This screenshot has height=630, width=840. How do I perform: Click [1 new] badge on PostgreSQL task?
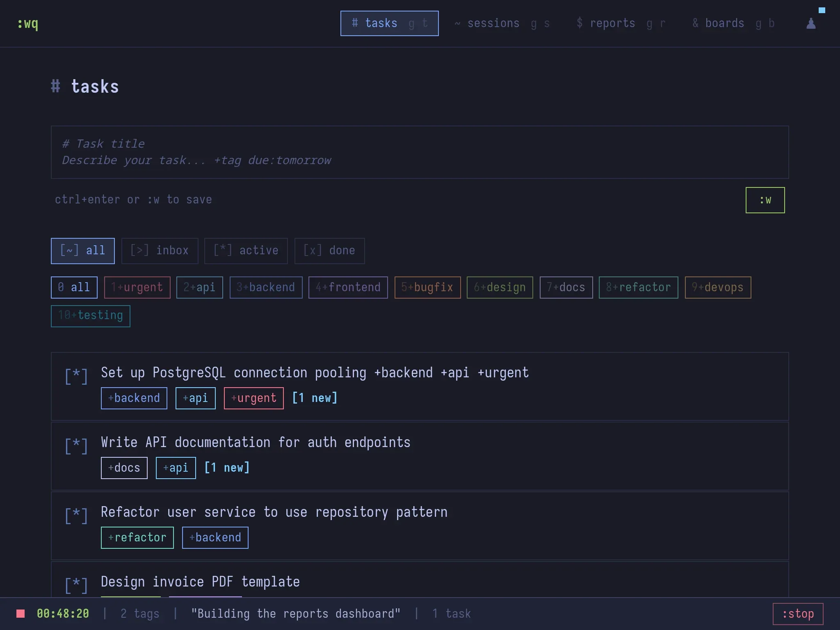point(315,398)
